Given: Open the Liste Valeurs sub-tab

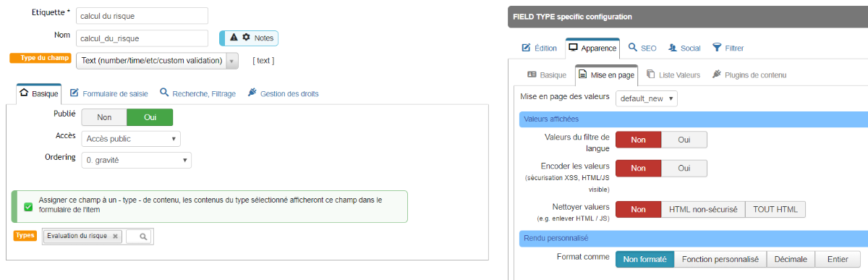Looking at the screenshot, I should [673, 75].
